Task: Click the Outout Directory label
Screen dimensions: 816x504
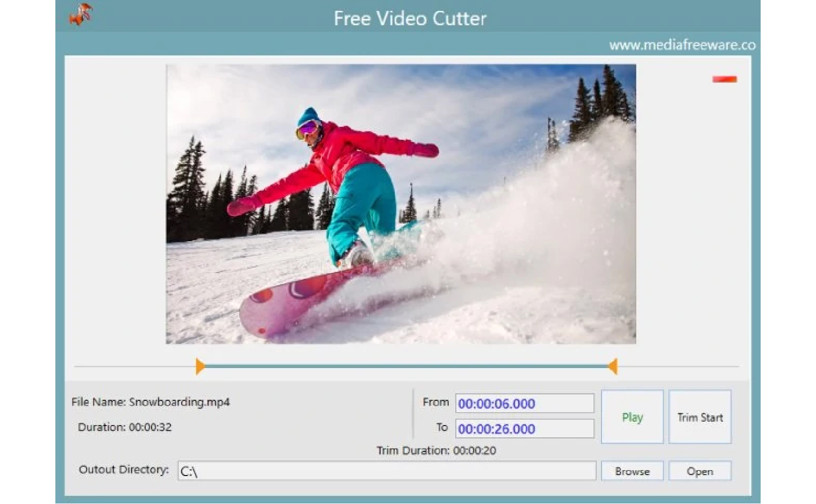Action: [x=124, y=470]
